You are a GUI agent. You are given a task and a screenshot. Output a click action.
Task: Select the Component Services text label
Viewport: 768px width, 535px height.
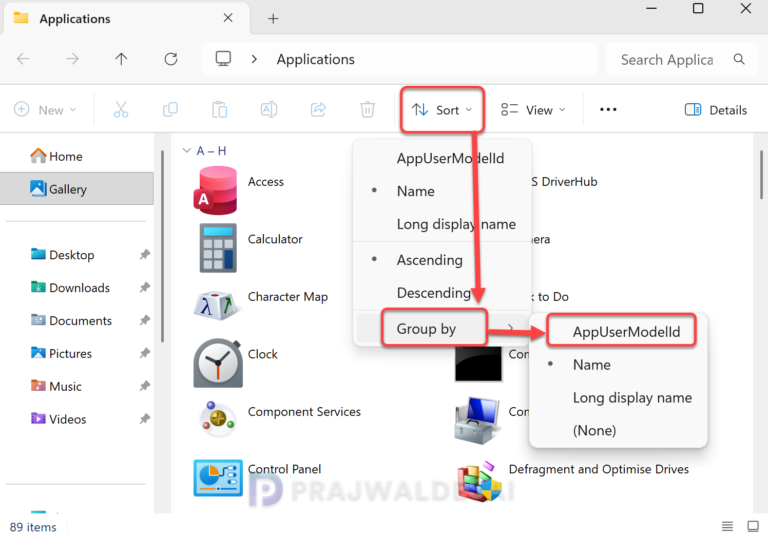pyautogui.click(x=304, y=412)
